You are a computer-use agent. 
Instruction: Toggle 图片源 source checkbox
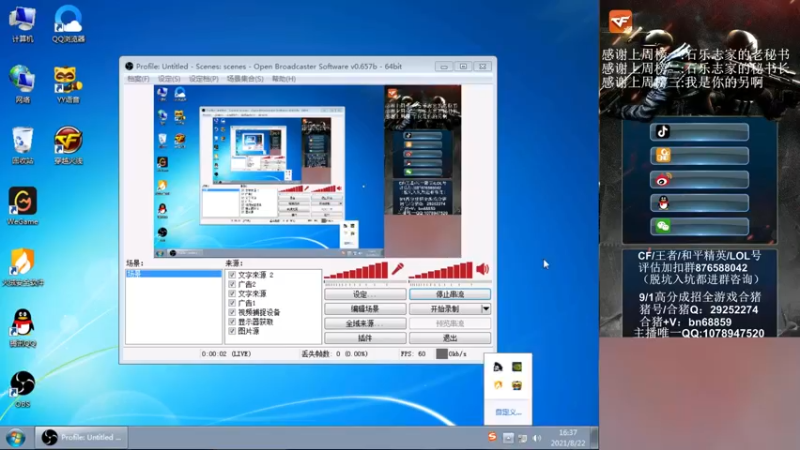tap(232, 331)
